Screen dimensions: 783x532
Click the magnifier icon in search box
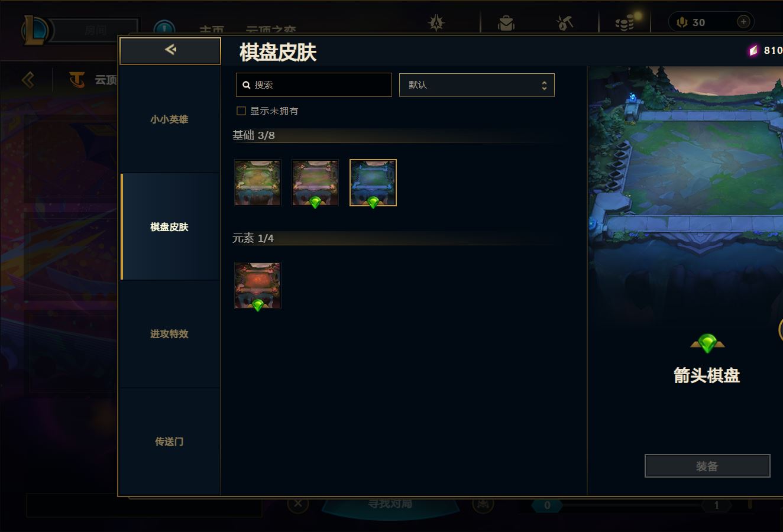pyautogui.click(x=247, y=85)
